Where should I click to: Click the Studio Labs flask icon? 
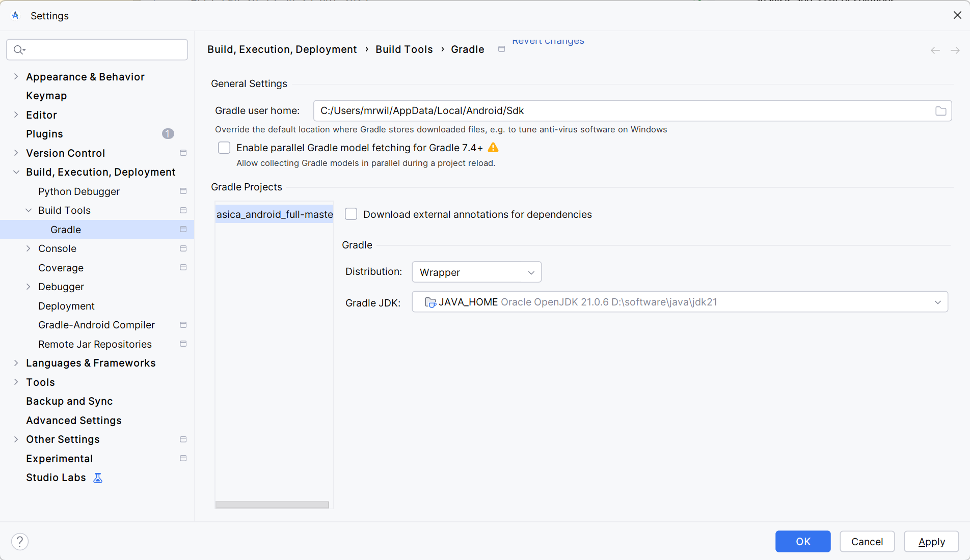[98, 478]
